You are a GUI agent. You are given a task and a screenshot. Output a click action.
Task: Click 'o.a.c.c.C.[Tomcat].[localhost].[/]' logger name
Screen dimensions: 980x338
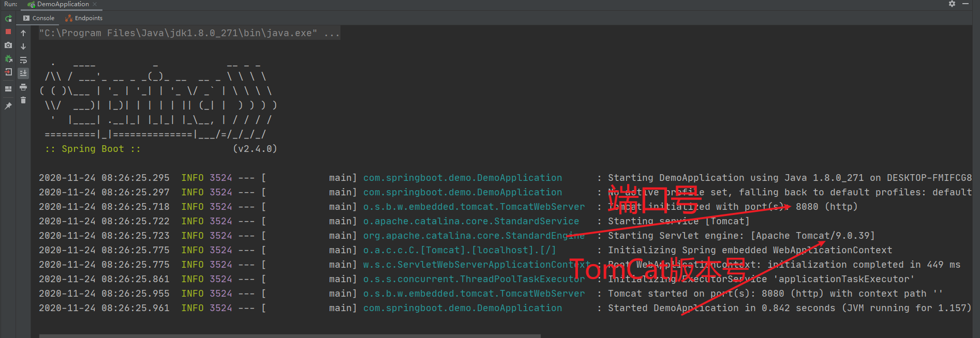coord(459,250)
